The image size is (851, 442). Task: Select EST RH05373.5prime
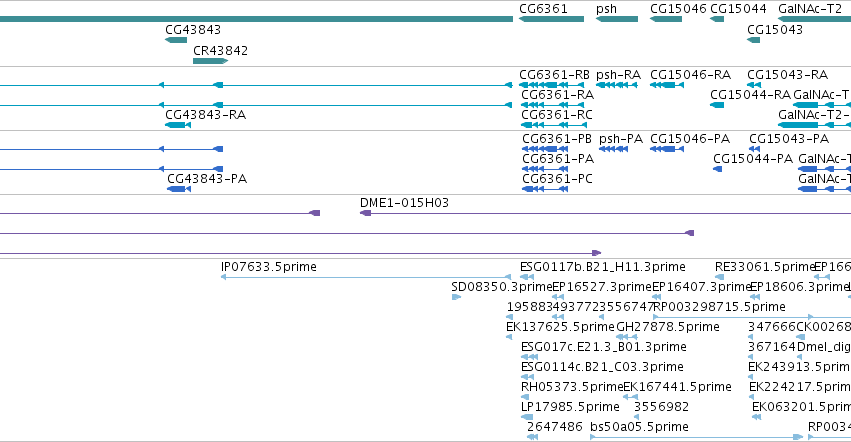[572, 388]
